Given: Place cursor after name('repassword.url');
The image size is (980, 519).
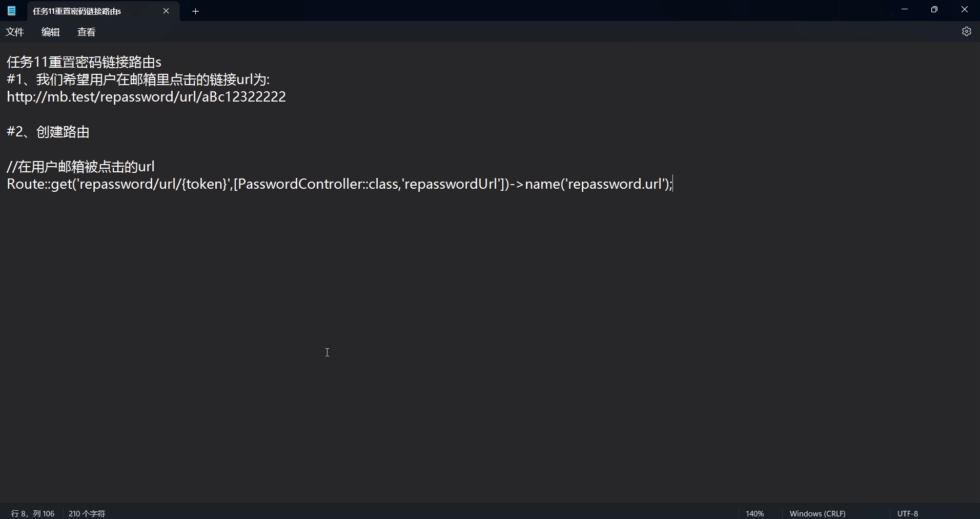Looking at the screenshot, I should [x=671, y=184].
